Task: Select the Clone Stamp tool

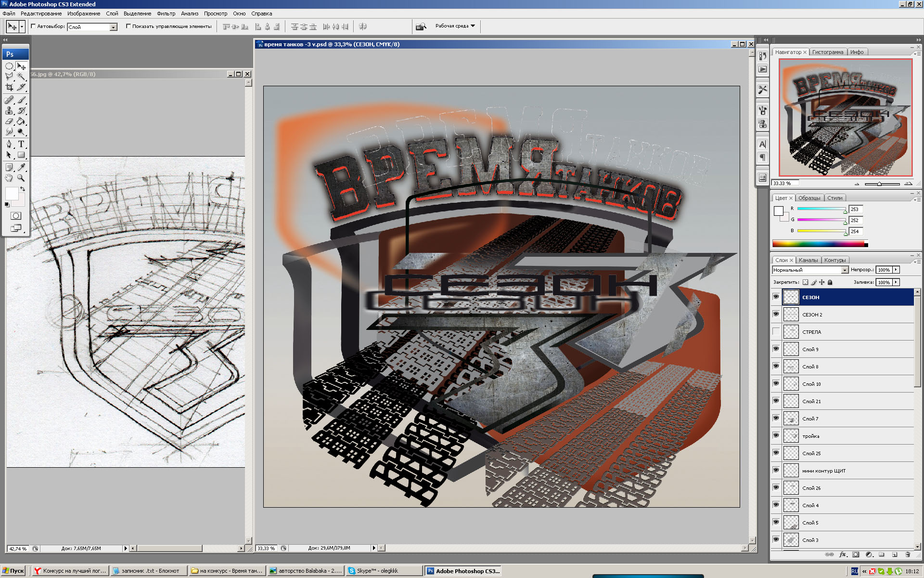Action: [x=9, y=110]
